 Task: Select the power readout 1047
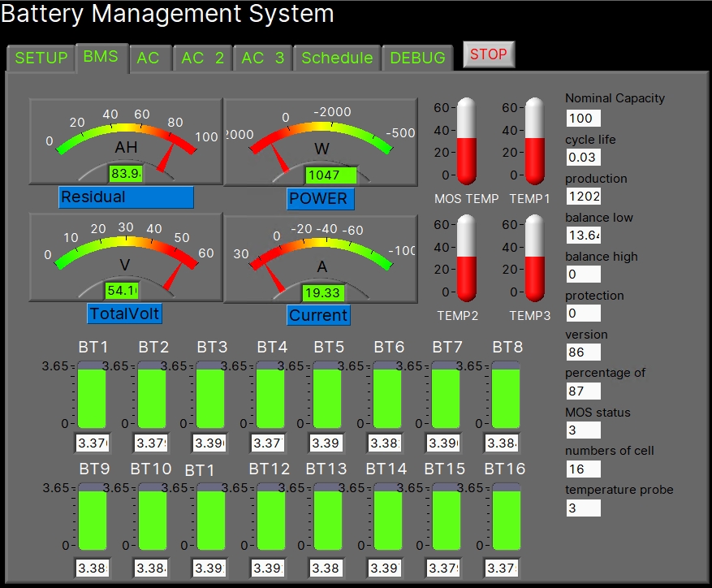331,175
